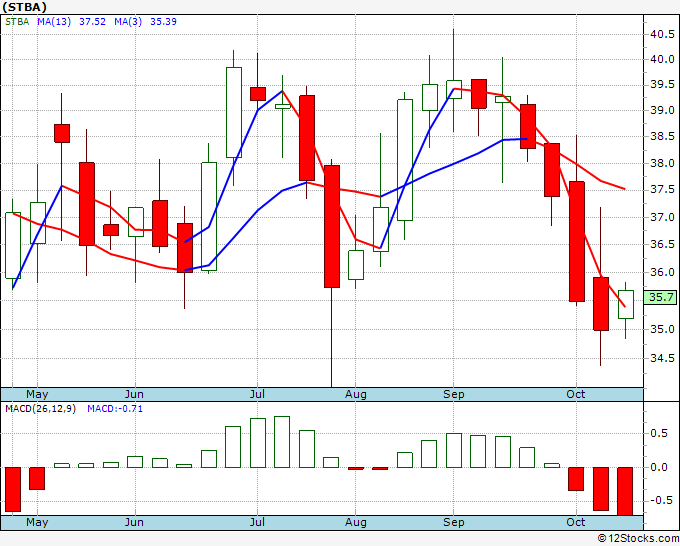This screenshot has height=546, width=680.
Task: Click Sep on the MACD panel date axis
Action: point(454,522)
